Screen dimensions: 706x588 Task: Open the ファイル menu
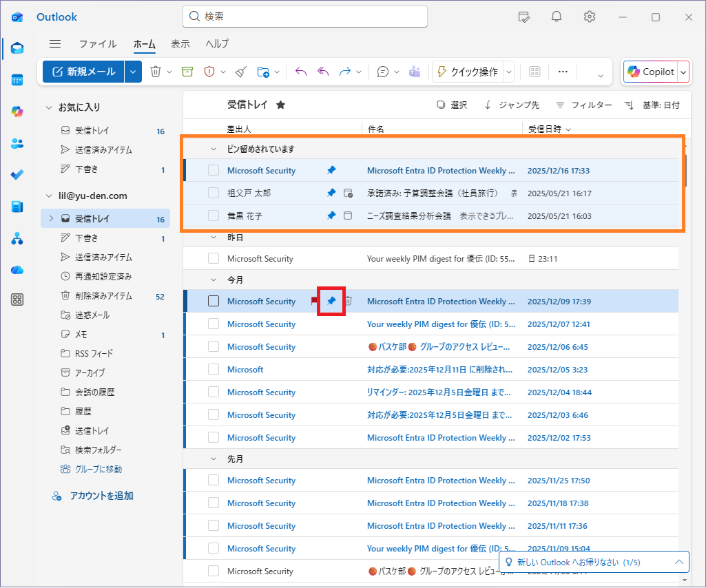tap(97, 43)
